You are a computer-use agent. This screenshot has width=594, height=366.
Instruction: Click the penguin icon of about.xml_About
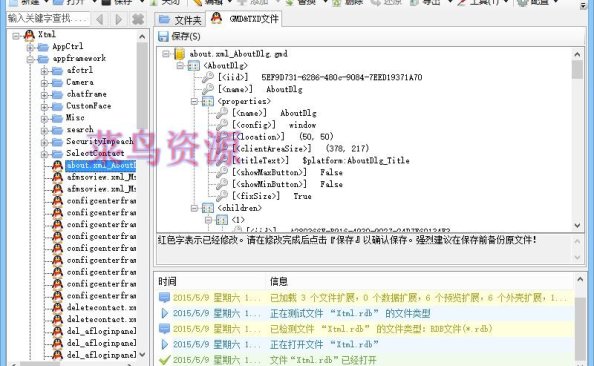coord(57,165)
